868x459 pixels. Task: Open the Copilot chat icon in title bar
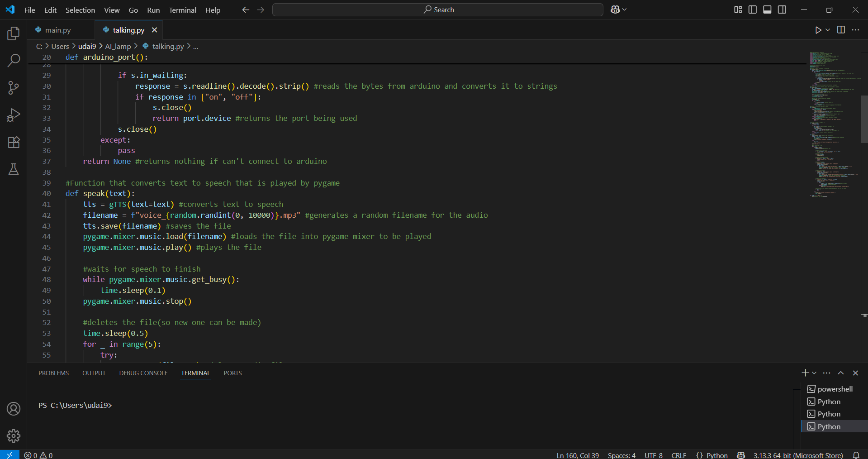click(615, 10)
